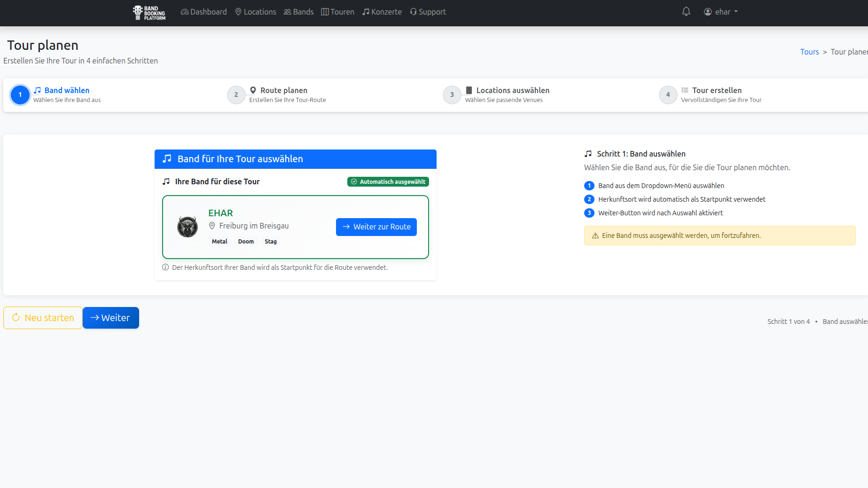
Task: Click the step 1 circle in wizard
Action: tap(20, 95)
